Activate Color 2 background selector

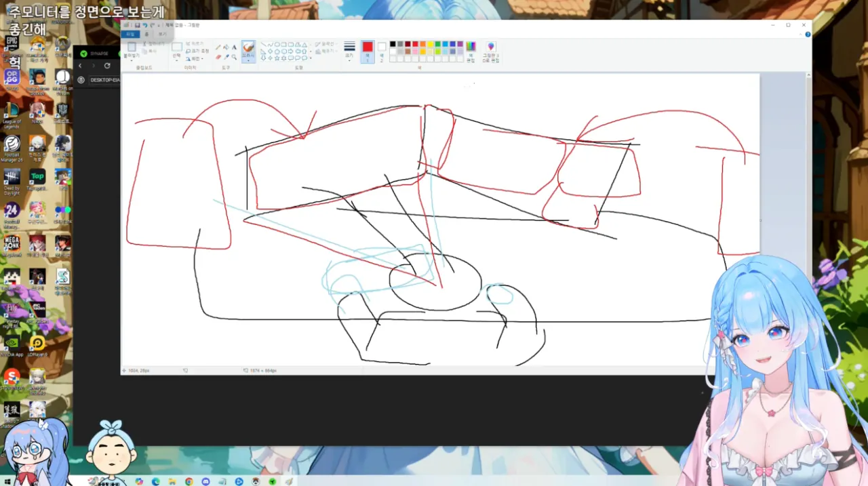click(x=382, y=50)
